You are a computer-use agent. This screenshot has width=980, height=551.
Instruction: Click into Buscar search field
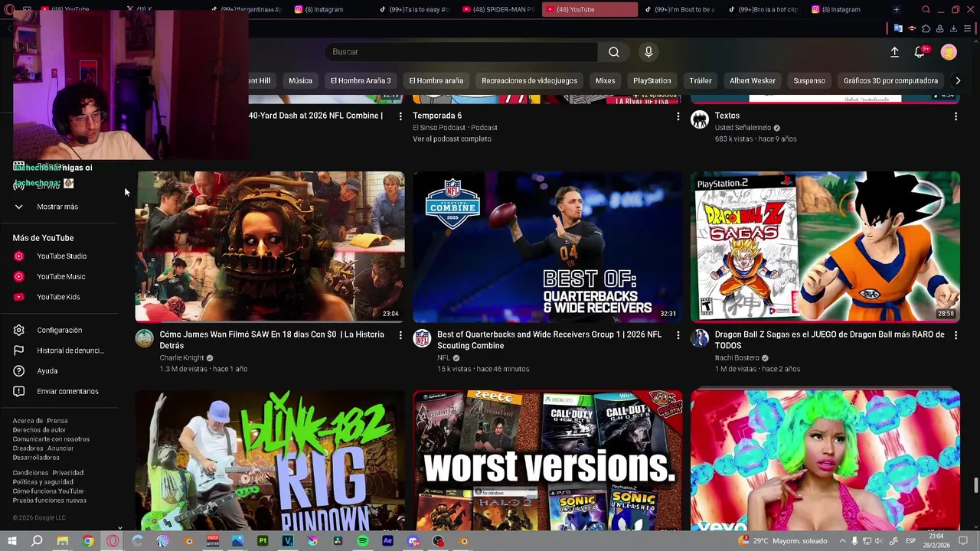click(x=462, y=52)
